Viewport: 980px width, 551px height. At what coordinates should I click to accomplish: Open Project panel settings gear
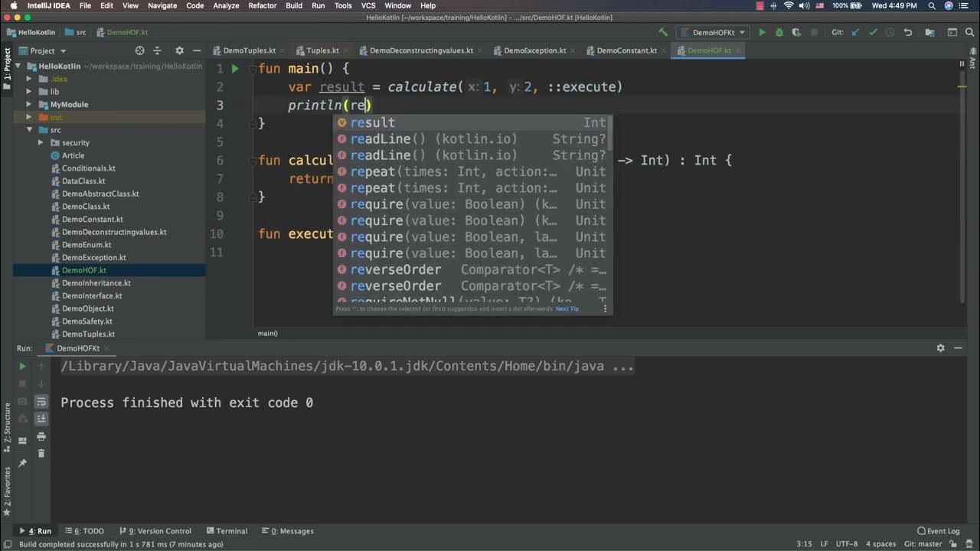179,51
